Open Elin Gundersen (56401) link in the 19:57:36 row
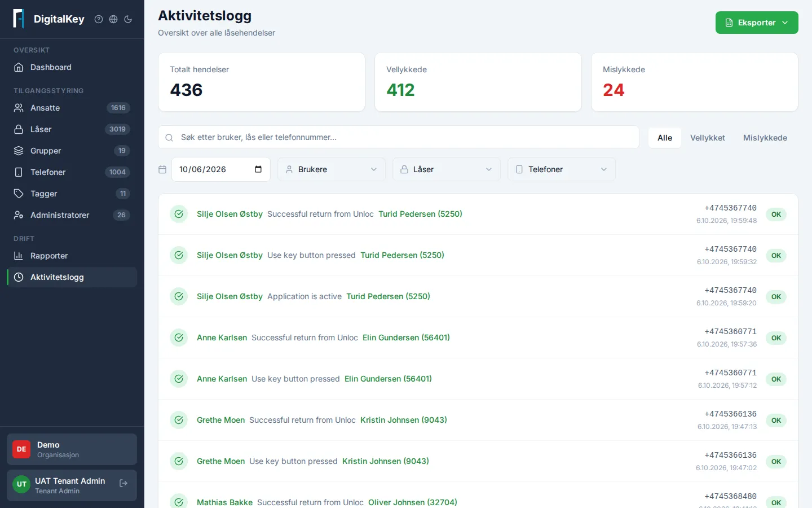 [406, 338]
